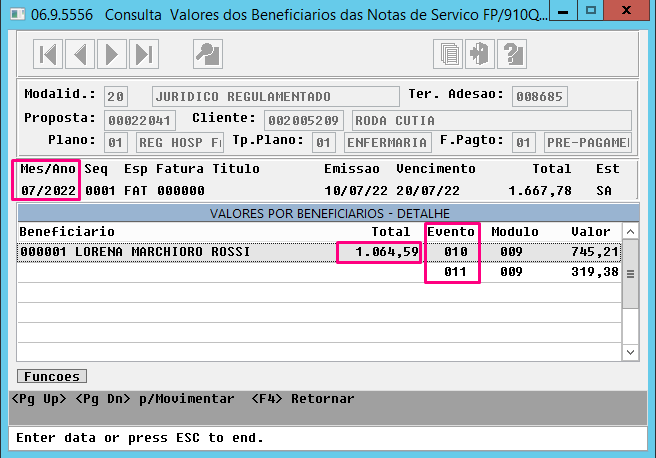This screenshot has height=458, width=656.
Task: Click Esp value FAT
Action: coord(136,191)
